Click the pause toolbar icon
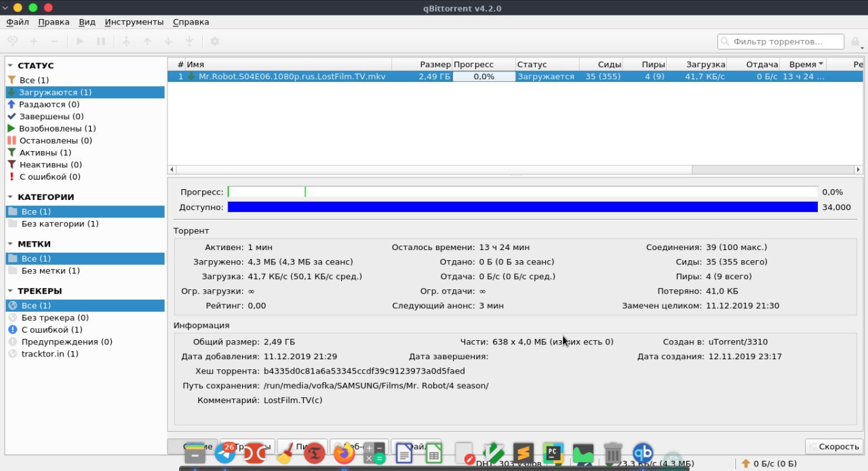 coord(101,41)
